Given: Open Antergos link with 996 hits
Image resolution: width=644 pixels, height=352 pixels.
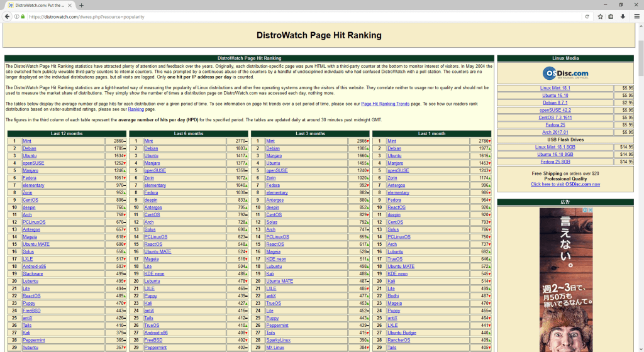Looking at the screenshot, I should coord(396,185).
